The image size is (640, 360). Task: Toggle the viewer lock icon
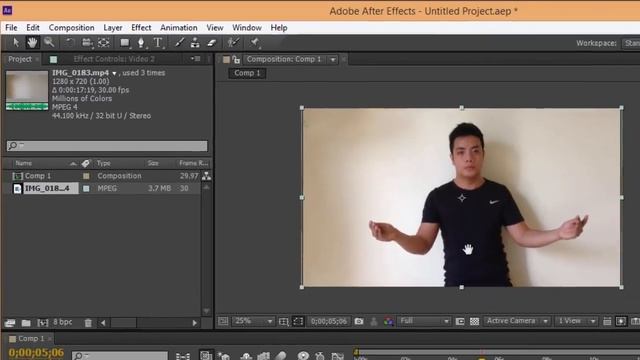pyautogui.click(x=236, y=60)
